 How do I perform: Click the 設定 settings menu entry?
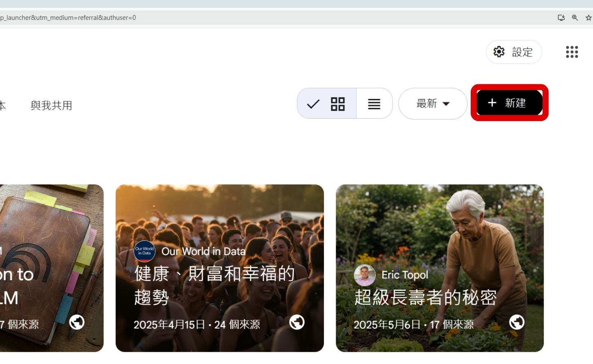click(x=522, y=52)
